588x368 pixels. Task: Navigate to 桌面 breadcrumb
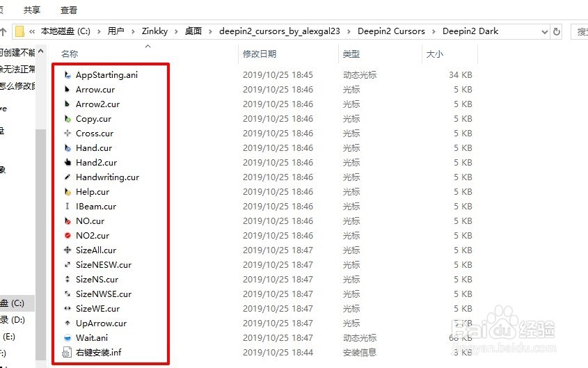coord(193,31)
